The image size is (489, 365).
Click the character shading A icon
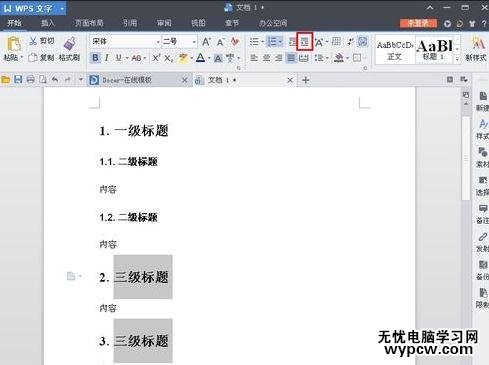pyautogui.click(x=218, y=58)
